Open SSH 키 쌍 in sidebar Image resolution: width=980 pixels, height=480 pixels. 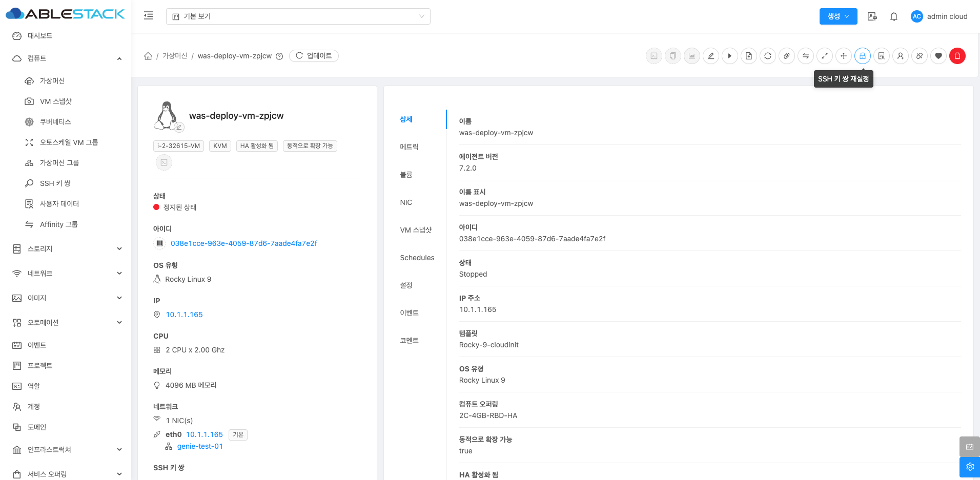coord(55,183)
